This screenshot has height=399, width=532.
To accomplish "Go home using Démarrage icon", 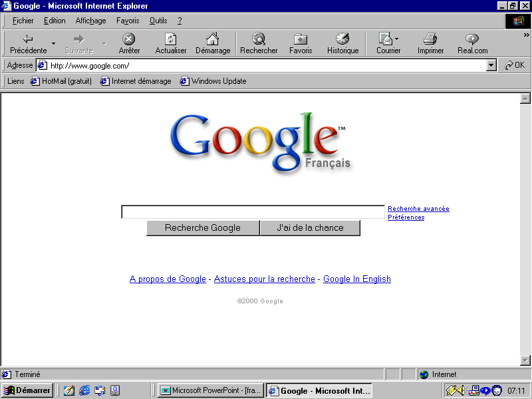I will coord(212,39).
